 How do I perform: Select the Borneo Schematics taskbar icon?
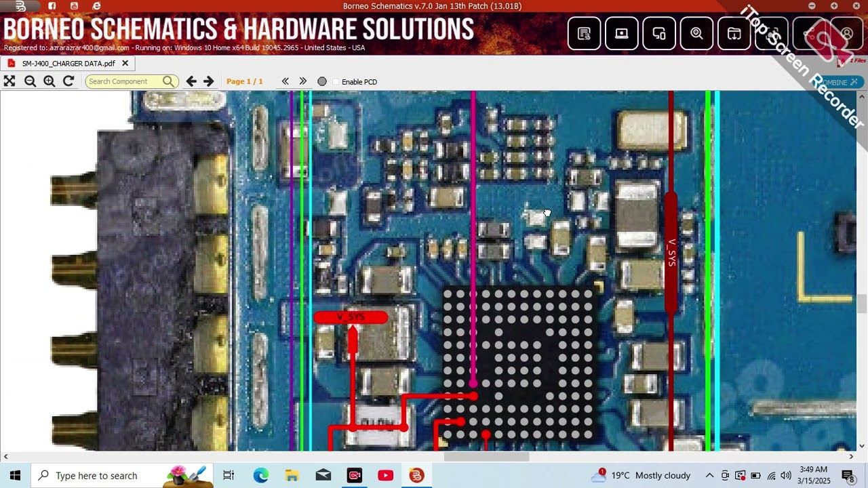416,475
